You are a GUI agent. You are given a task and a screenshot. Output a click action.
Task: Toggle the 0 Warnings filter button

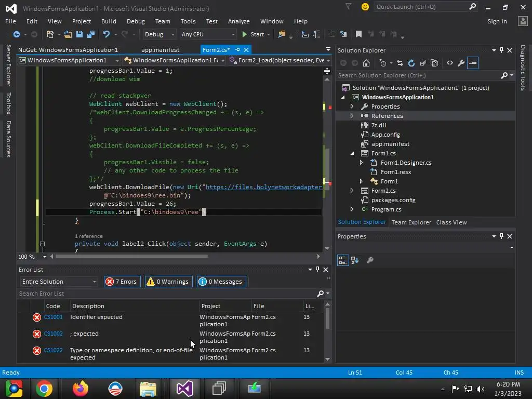(169, 282)
